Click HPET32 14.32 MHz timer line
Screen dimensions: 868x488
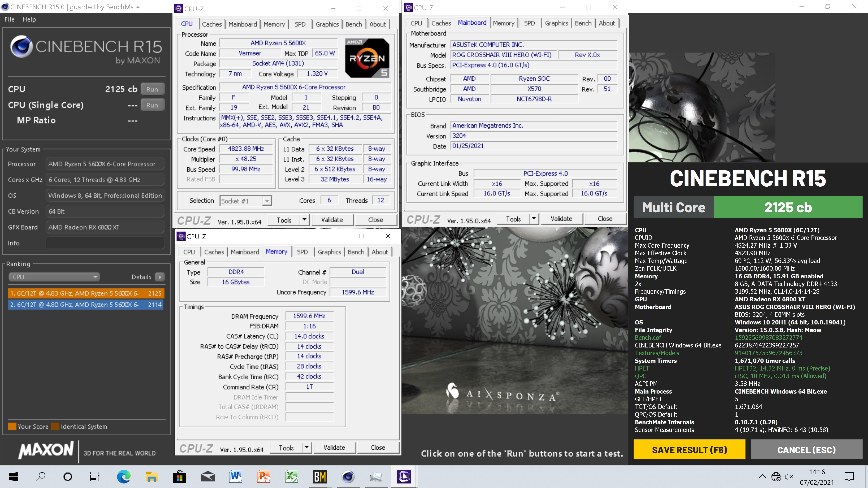782,368
